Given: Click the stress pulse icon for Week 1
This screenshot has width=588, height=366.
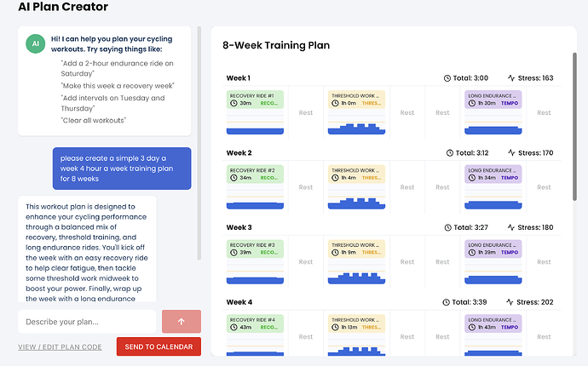Looking at the screenshot, I should (510, 78).
